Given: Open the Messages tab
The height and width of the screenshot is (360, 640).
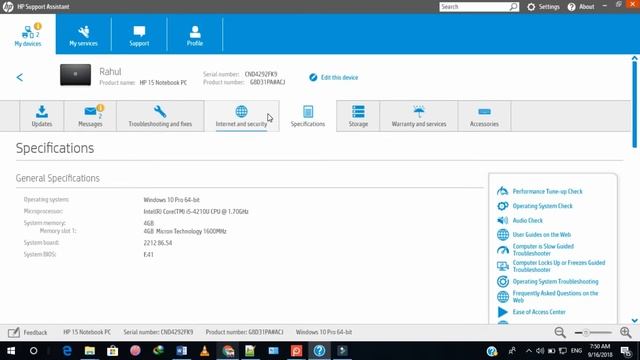Looking at the screenshot, I should (90, 116).
